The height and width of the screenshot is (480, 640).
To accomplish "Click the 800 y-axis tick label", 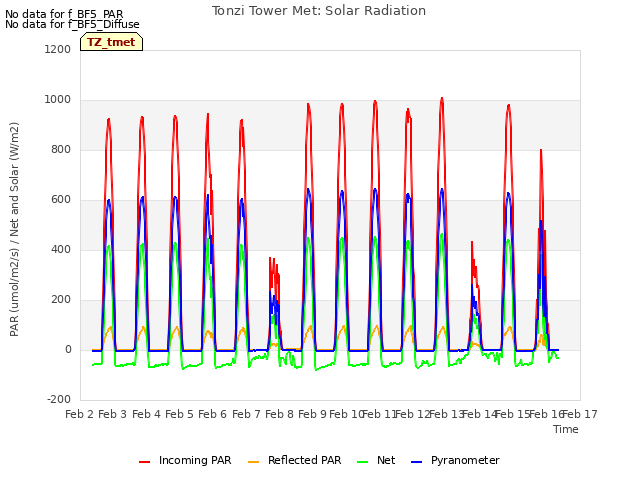I will [61, 149].
